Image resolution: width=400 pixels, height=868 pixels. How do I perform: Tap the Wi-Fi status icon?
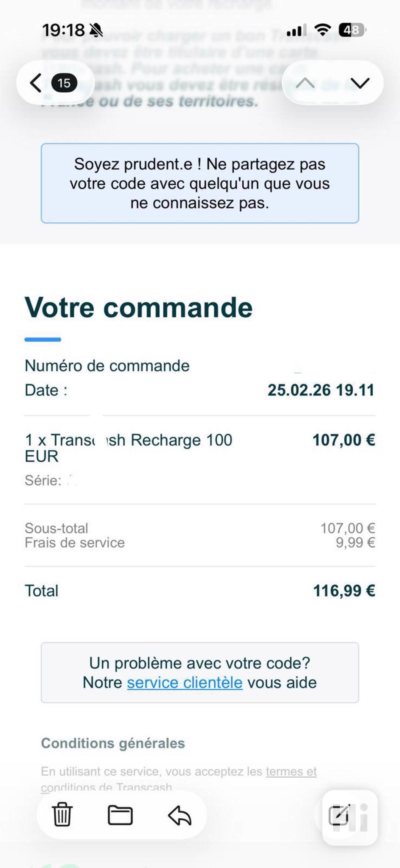(x=322, y=30)
